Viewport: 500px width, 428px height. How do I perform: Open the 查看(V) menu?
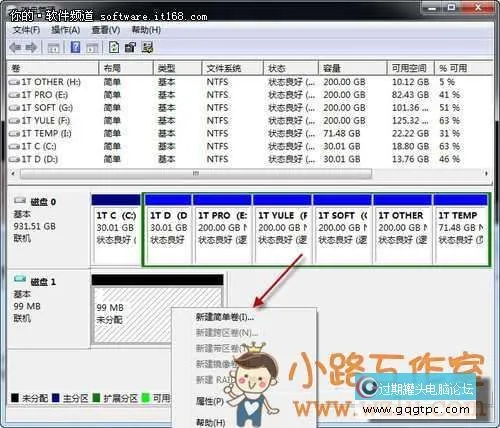106,30
